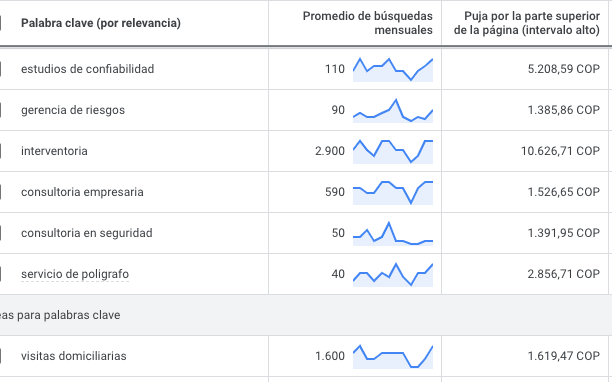
Task: Sort by Palabra clave (por relevancia) header
Action: (x=101, y=23)
